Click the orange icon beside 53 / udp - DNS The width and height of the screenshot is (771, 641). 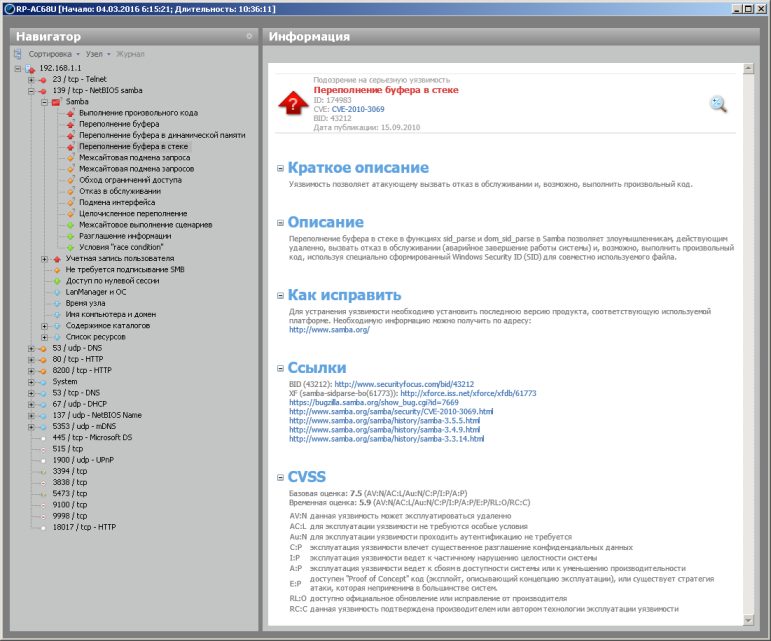tap(43, 349)
